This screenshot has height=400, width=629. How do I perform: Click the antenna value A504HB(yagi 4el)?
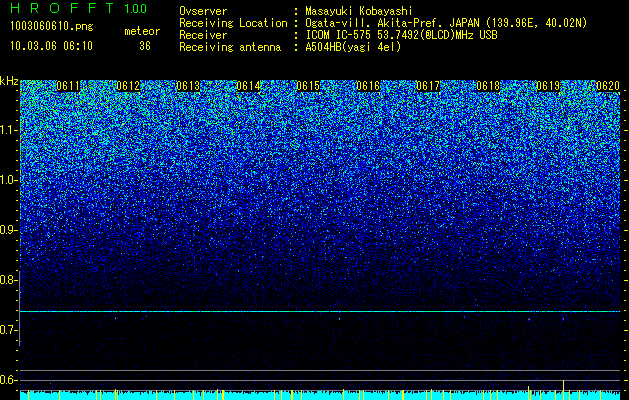pos(353,47)
